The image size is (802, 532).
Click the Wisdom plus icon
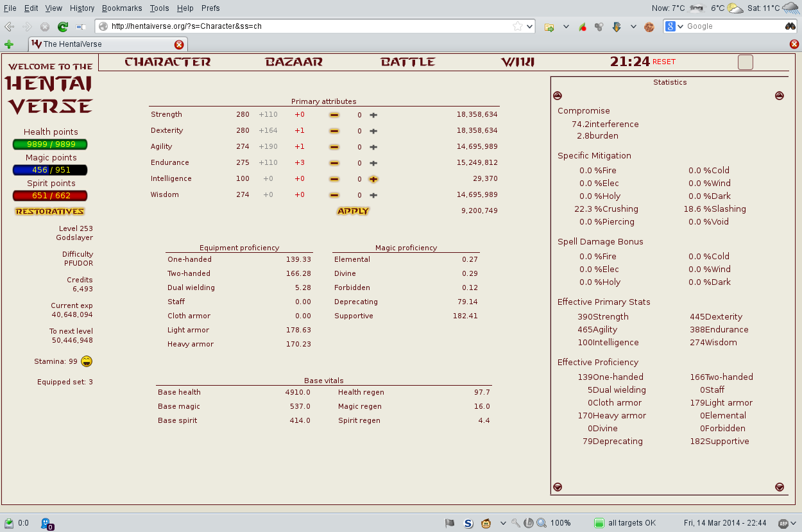click(x=373, y=195)
